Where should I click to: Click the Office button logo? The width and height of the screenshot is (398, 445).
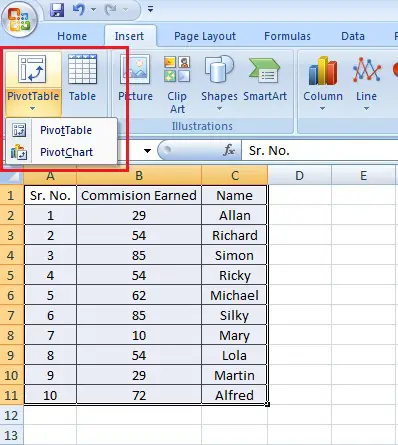point(19,19)
